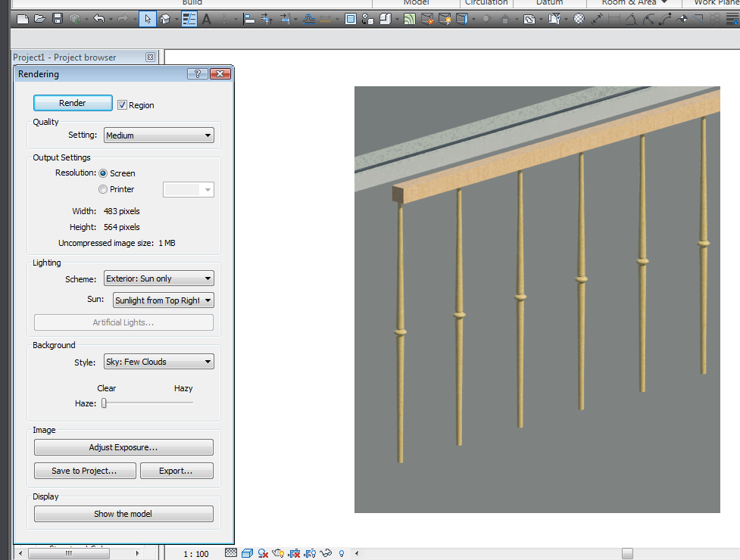Open the default 3D view house icon
The image size is (740, 560).
coord(165,19)
